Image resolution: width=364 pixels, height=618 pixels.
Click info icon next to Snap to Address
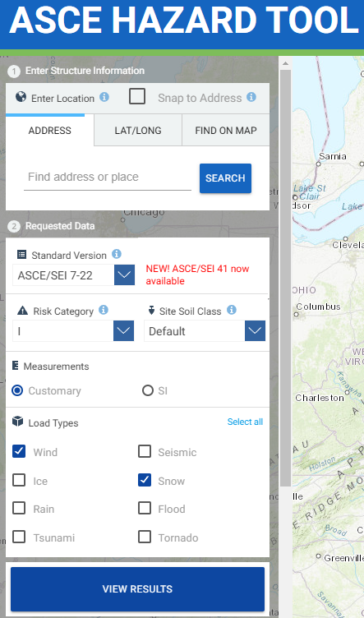251,97
